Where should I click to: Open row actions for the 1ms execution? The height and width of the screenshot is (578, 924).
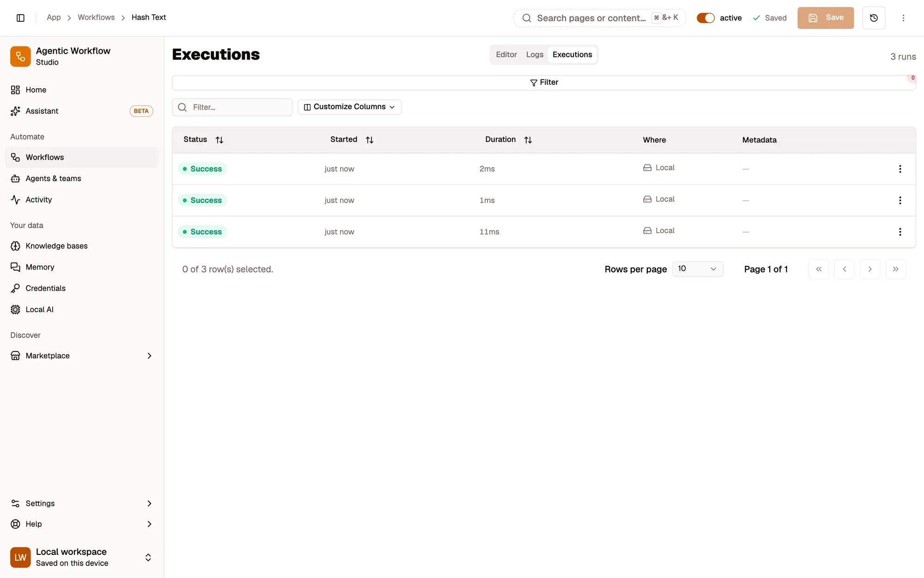coord(900,200)
